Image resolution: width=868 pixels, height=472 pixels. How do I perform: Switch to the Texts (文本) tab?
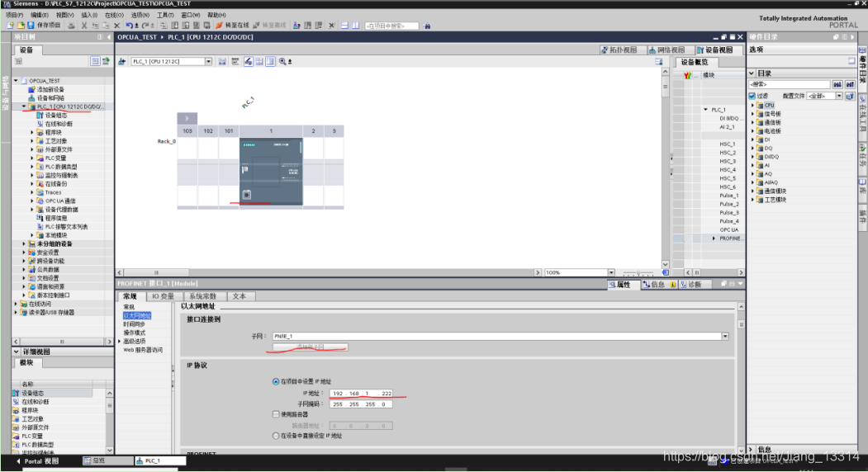pyautogui.click(x=240, y=296)
